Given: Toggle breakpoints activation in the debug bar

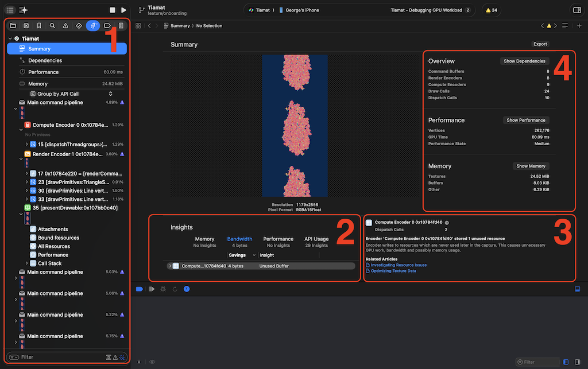Looking at the screenshot, I should pos(139,289).
